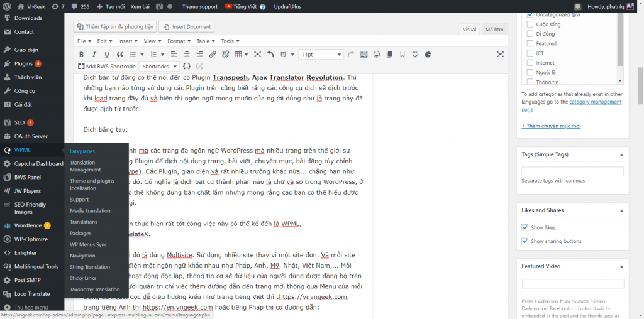Open the 255 comments icon in admin bar
The height and width of the screenshot is (319, 644).
(x=80, y=6)
